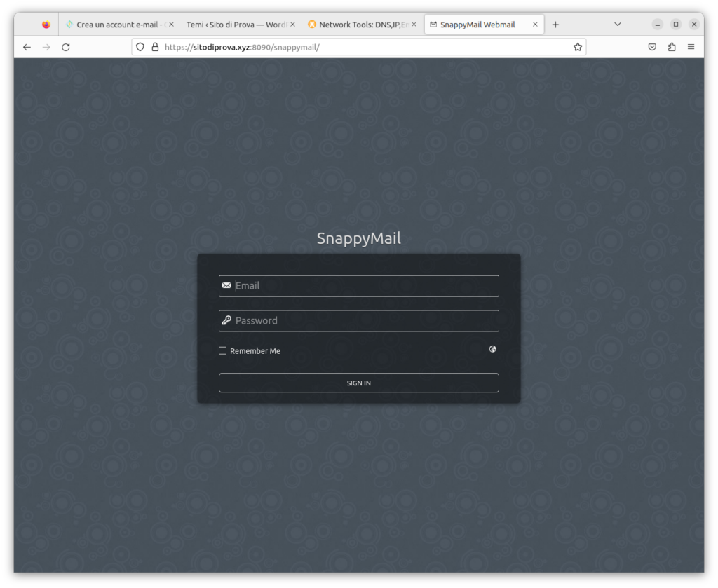The image size is (718, 588).
Task: Bookmark this page with the star
Action: pyautogui.click(x=578, y=47)
